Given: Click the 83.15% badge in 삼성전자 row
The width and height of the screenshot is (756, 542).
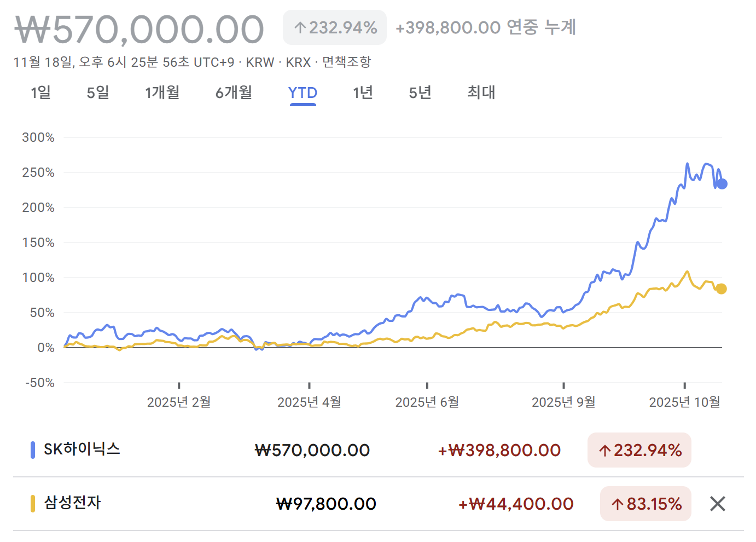Looking at the screenshot, I should click(645, 504).
